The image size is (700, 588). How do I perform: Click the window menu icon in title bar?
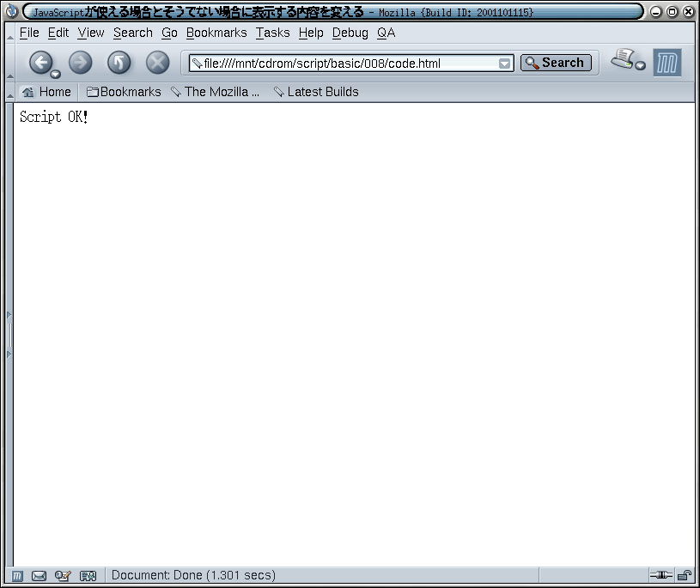(11, 11)
